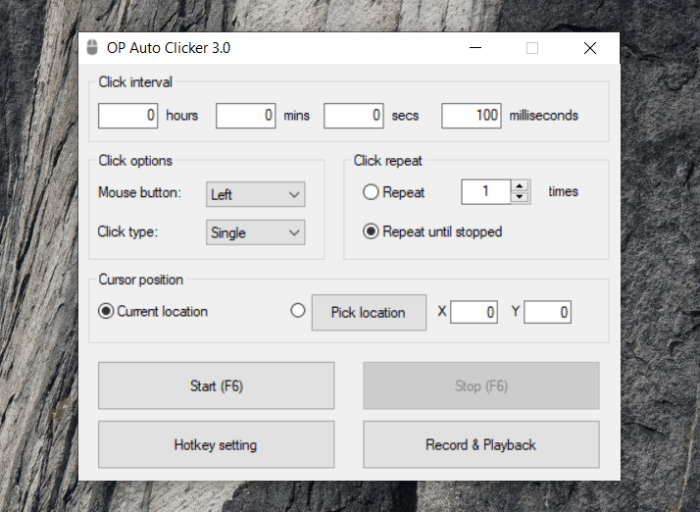
Task: Click the "times" label
Action: tap(563, 191)
